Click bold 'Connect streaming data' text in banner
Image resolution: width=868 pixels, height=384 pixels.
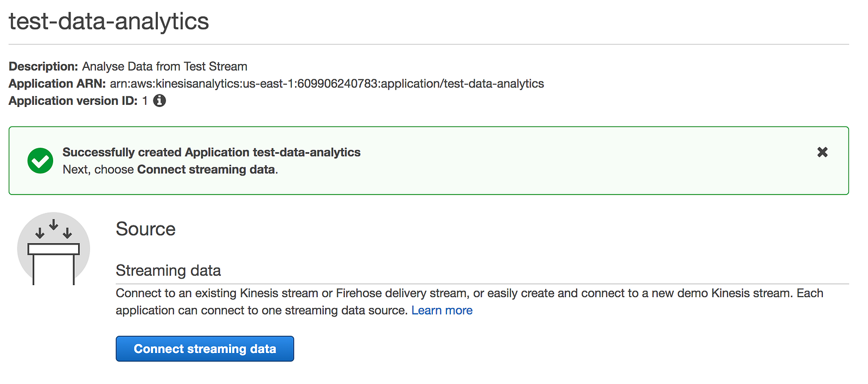click(x=206, y=169)
